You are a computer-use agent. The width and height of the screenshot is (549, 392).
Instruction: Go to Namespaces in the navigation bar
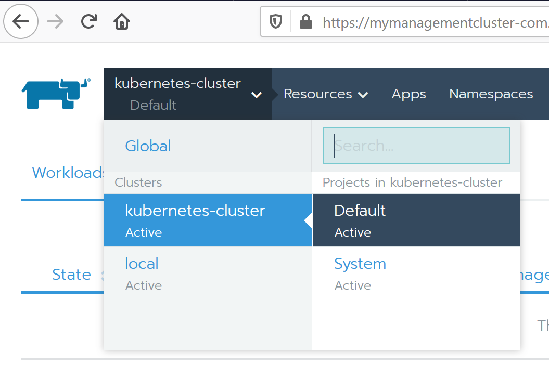point(491,94)
